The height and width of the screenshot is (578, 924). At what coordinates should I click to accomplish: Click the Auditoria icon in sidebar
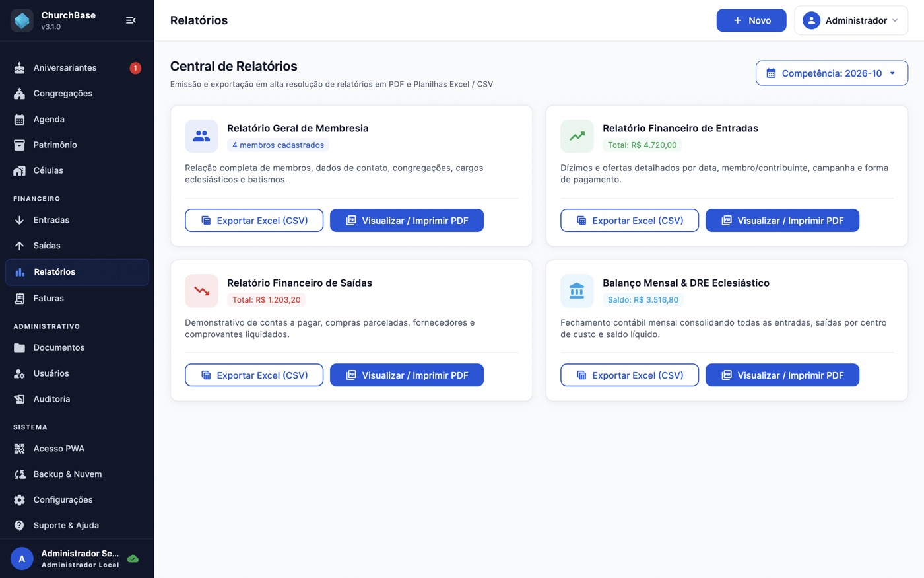click(20, 400)
